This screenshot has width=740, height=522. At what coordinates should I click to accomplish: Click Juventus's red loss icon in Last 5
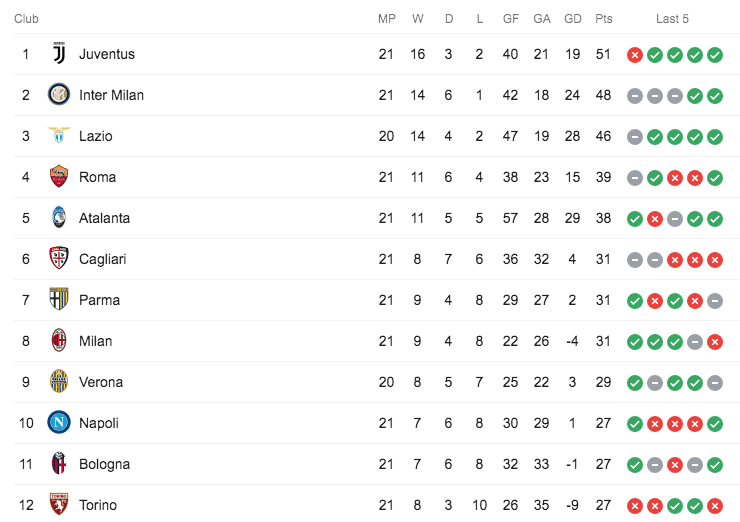pyautogui.click(x=635, y=55)
